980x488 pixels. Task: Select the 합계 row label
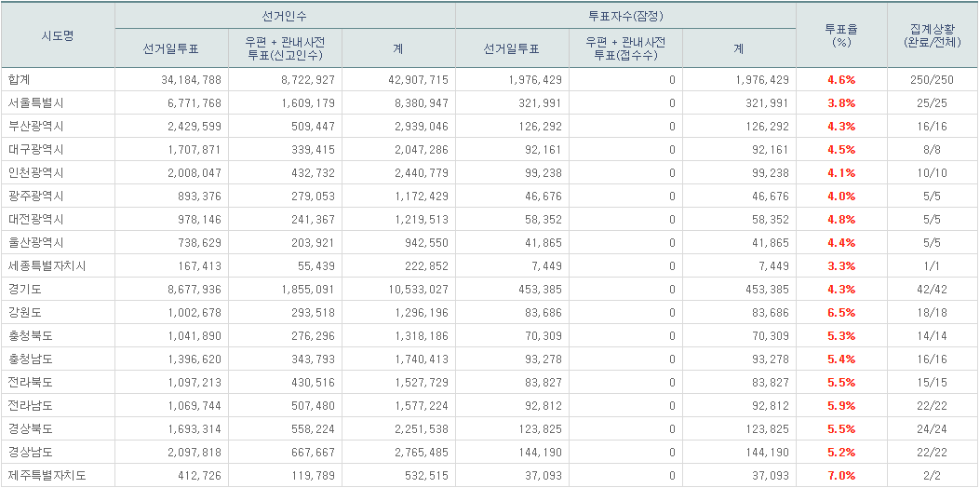(x=19, y=80)
